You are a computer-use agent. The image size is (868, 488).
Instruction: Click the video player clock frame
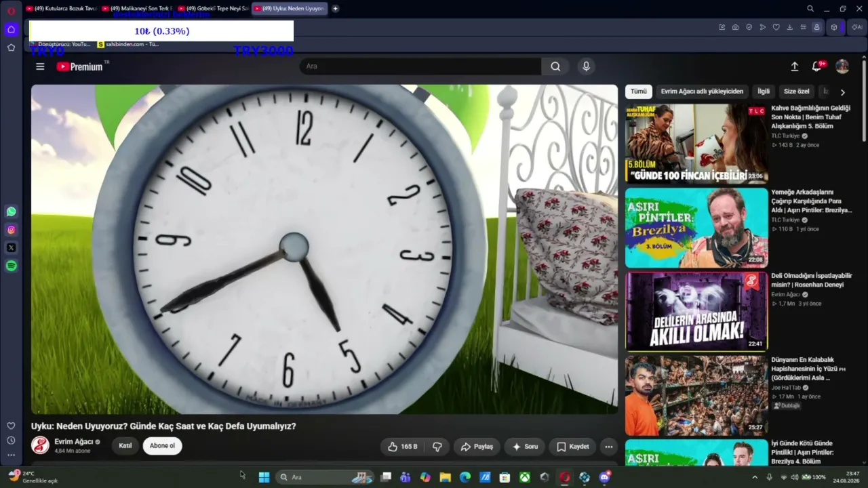[324, 249]
